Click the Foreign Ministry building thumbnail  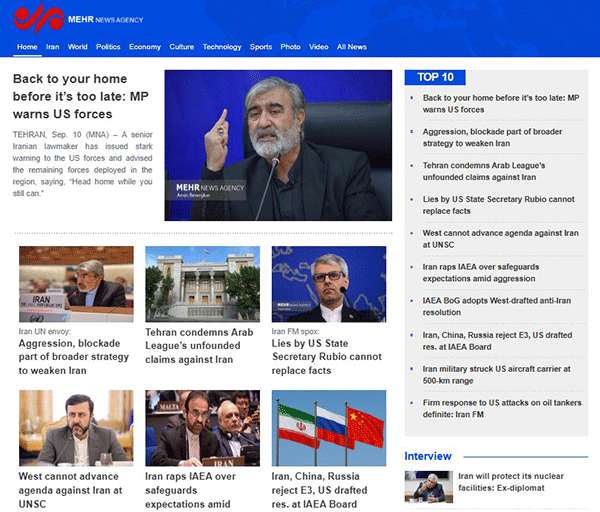[202, 284]
